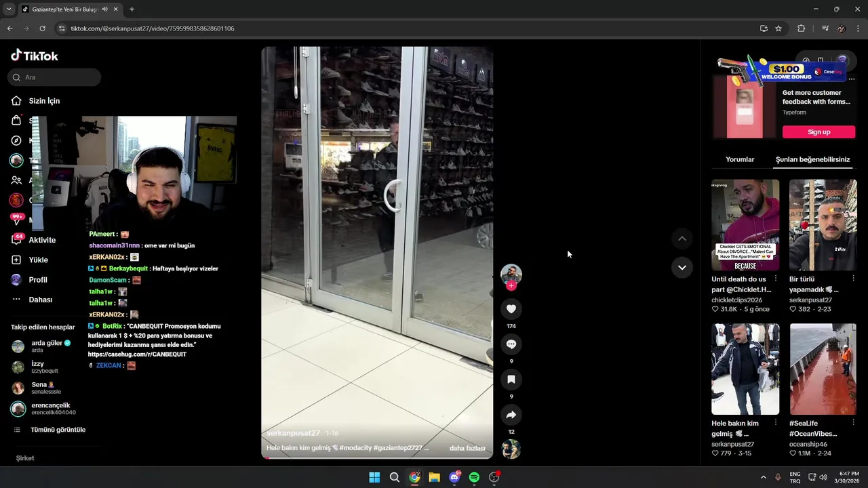Open the Chrome extensions puzzle icon

click(x=802, y=28)
